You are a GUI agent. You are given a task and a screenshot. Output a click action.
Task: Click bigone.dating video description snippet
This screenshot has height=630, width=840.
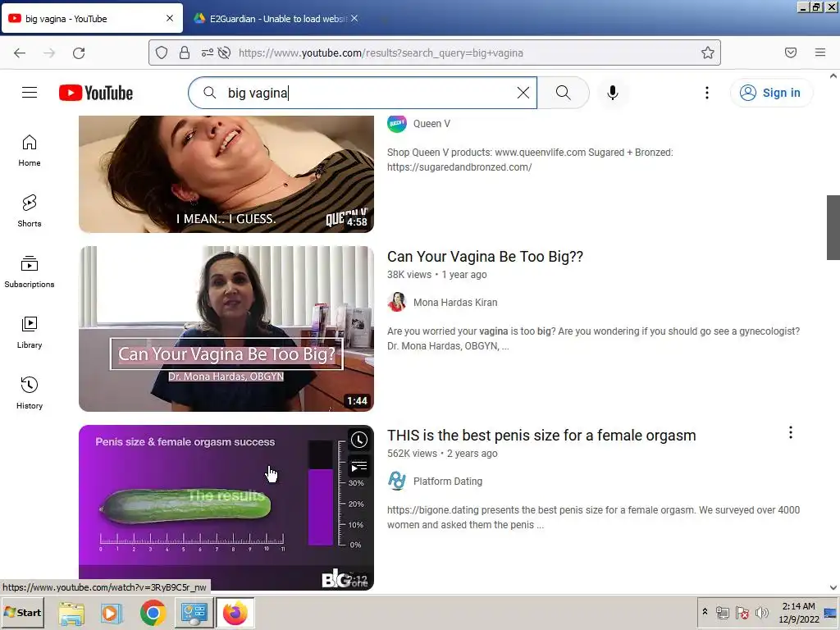pyautogui.click(x=594, y=518)
